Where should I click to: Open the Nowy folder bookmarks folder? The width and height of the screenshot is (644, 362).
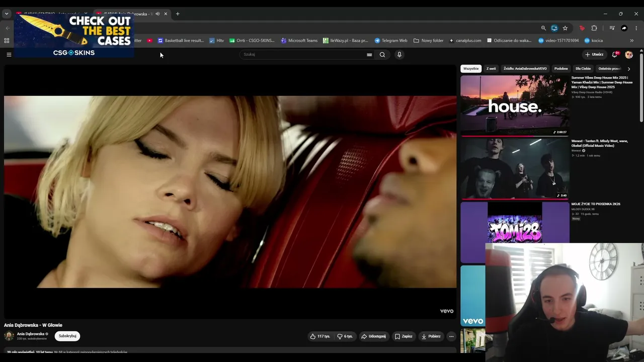(429, 41)
